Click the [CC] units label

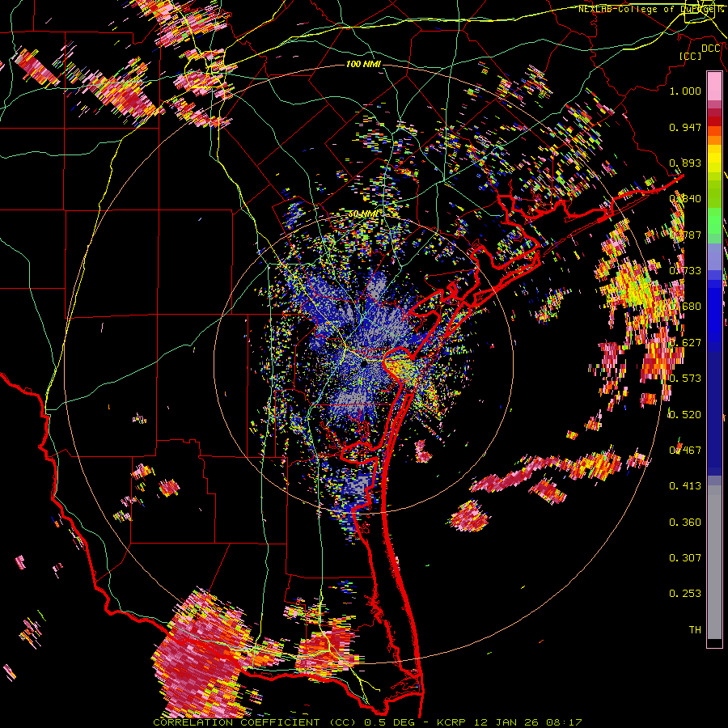click(x=691, y=56)
